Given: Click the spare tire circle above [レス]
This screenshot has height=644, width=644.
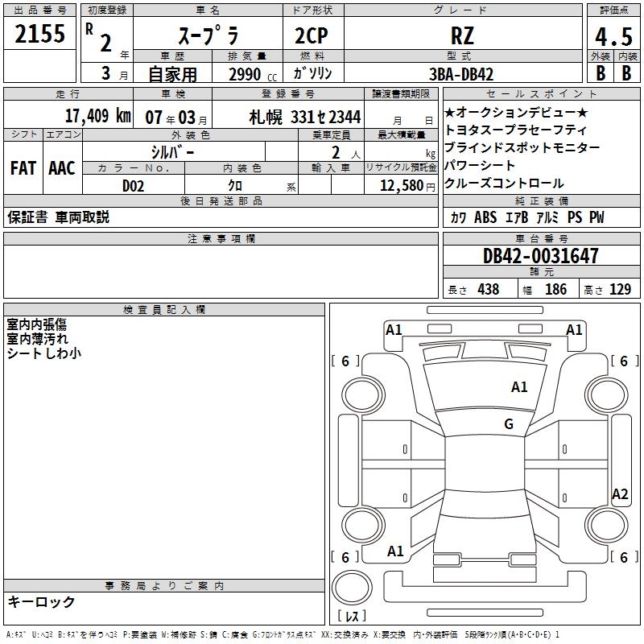Looking at the screenshot, I should [x=352, y=588].
